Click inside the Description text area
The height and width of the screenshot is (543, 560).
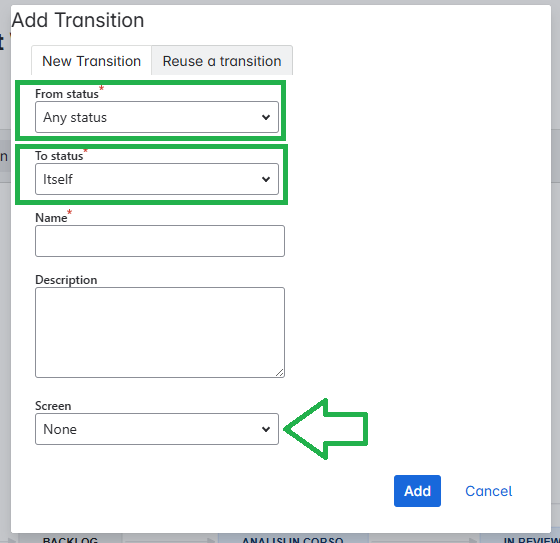pos(160,332)
